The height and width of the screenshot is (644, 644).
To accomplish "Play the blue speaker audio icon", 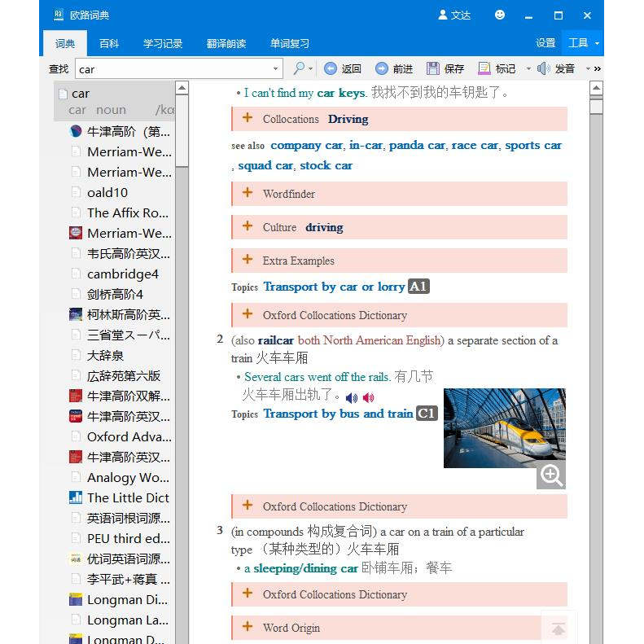I will 352,397.
